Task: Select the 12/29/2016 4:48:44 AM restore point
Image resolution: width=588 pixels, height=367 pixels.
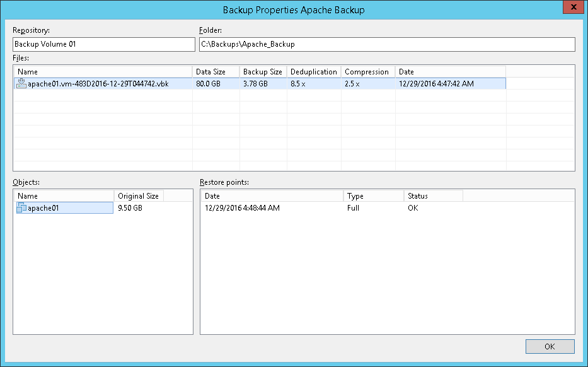Action: [242, 208]
